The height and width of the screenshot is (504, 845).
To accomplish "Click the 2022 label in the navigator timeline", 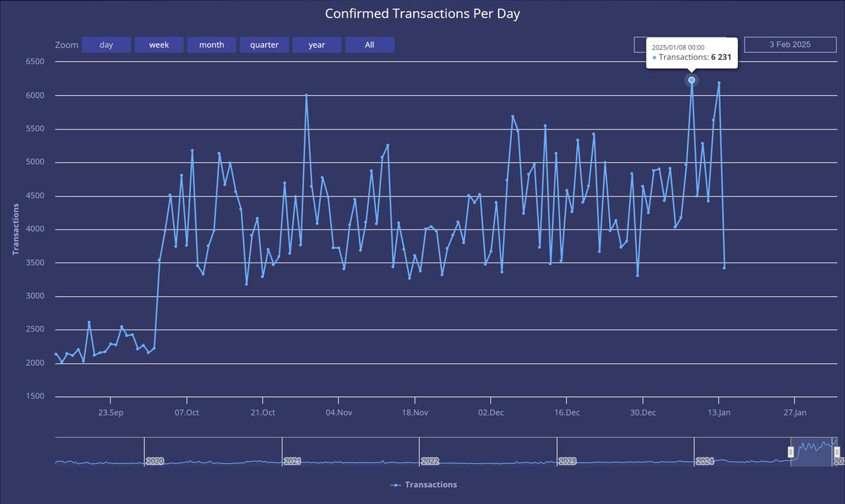I will coord(430,461).
